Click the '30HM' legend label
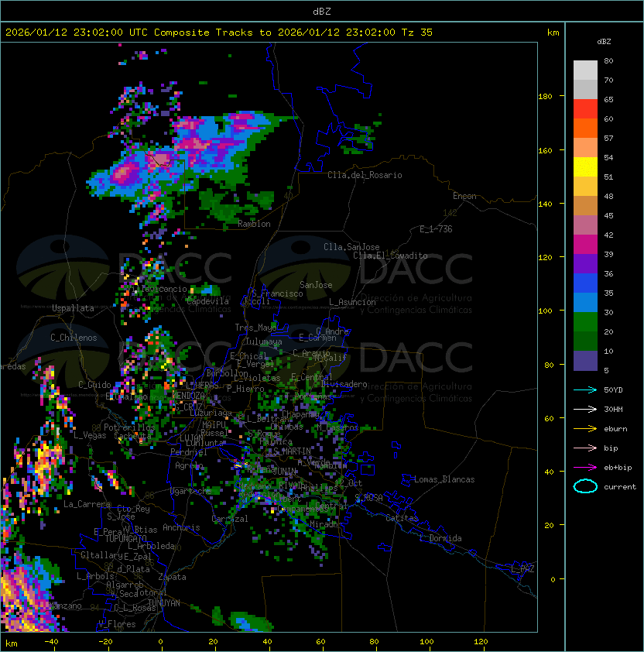This screenshot has height=652, width=644. pos(613,409)
